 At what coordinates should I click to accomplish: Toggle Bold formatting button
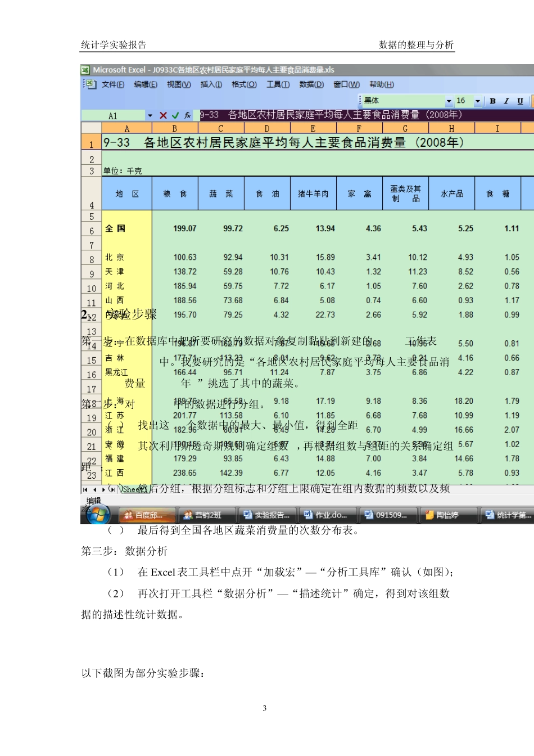(493, 101)
